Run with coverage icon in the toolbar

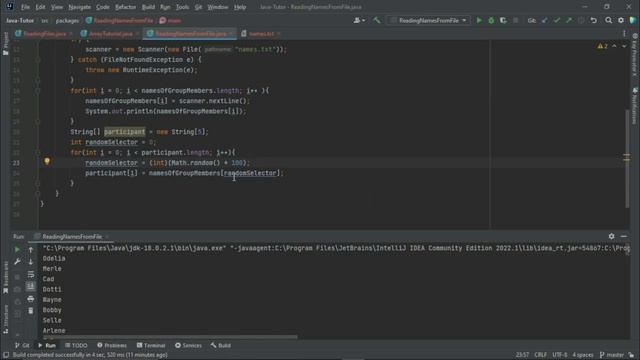pyautogui.click(x=503, y=20)
